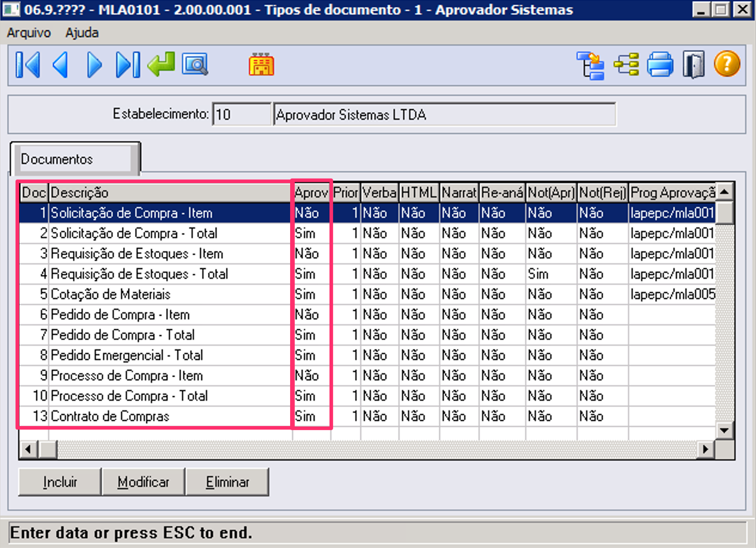Click the Aprovador Sistemas LTDA name field
The width and height of the screenshot is (756, 548).
pyautogui.click(x=445, y=114)
